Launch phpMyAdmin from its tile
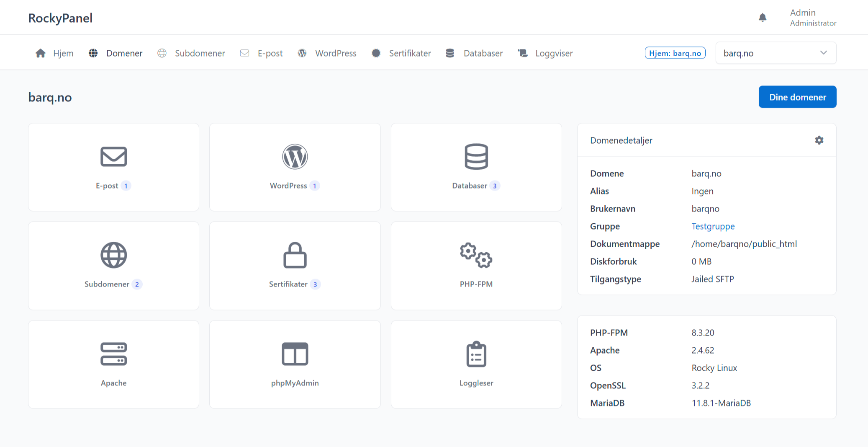This screenshot has height=447, width=868. [x=295, y=364]
